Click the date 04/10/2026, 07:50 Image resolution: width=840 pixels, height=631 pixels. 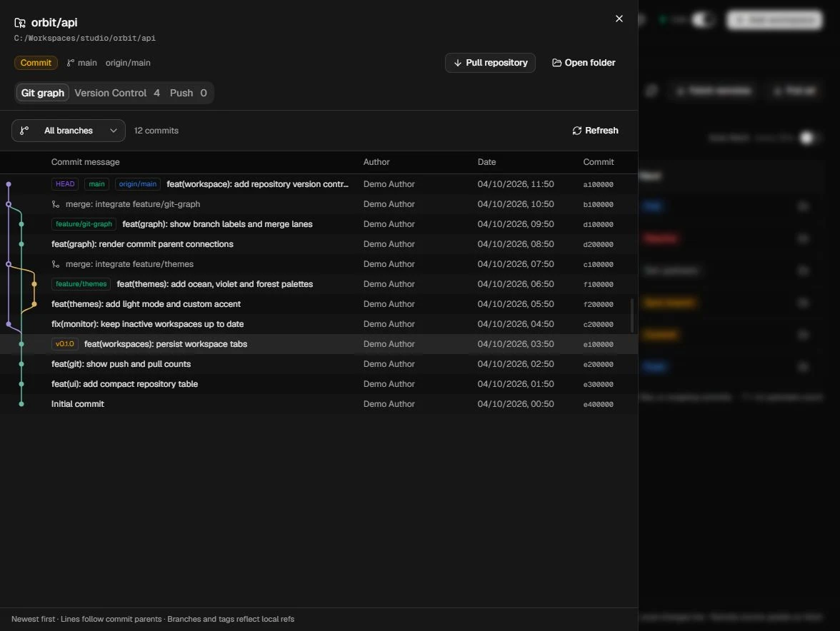(516, 264)
